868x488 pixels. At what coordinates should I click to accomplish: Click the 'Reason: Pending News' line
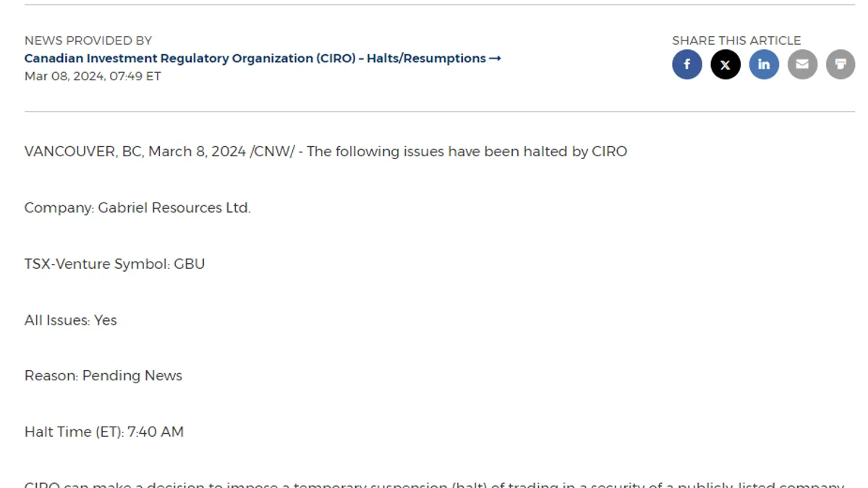pos(103,376)
